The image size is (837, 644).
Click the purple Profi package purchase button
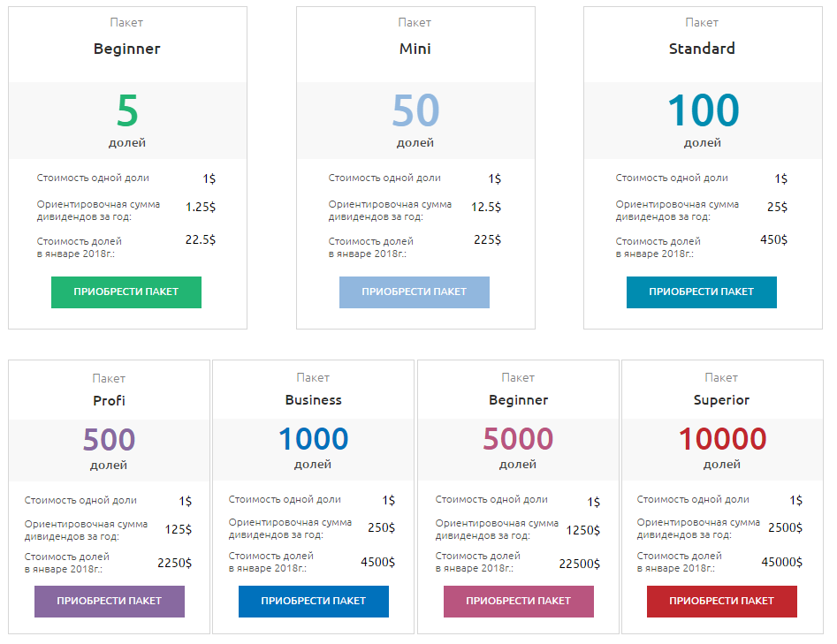click(x=109, y=601)
